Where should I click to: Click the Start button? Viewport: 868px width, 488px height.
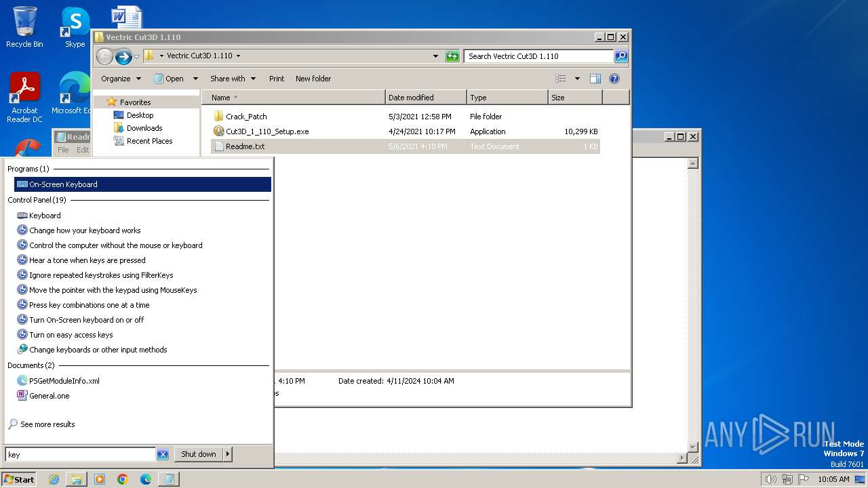pos(19,479)
